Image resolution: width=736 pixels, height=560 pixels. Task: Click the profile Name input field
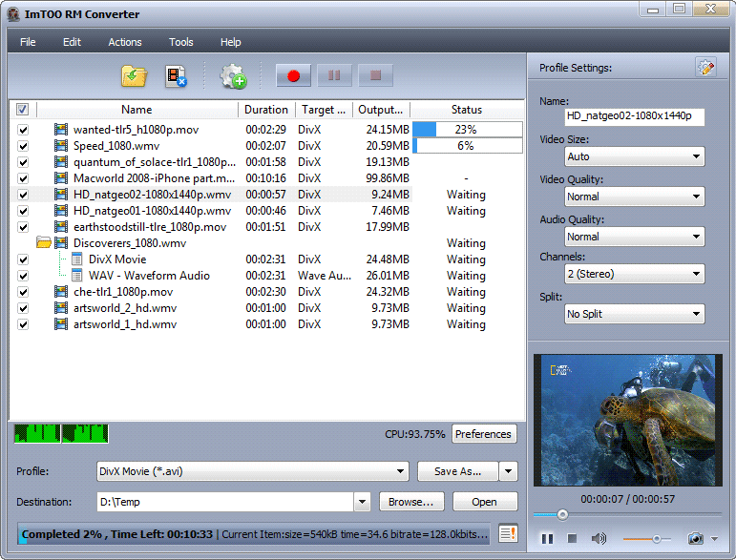pyautogui.click(x=634, y=116)
